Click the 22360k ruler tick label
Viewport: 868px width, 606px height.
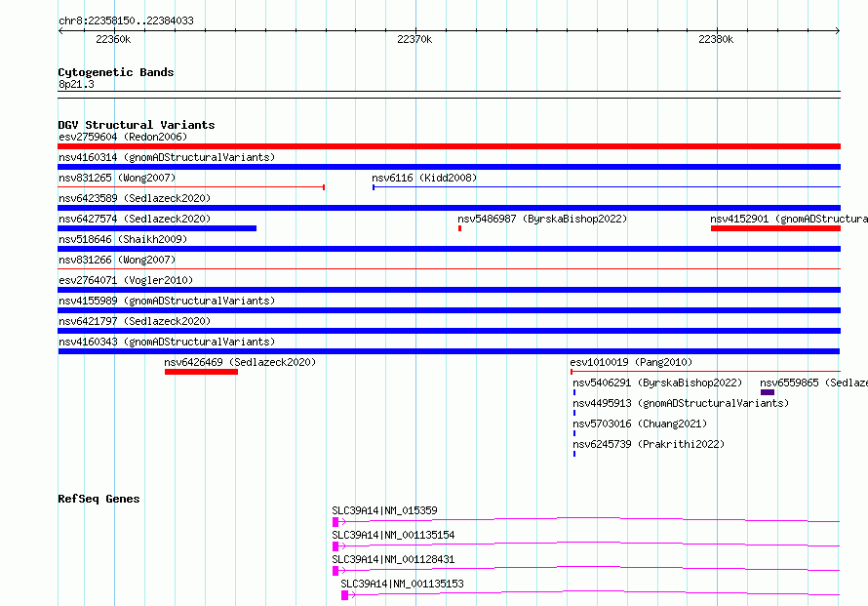113,39
